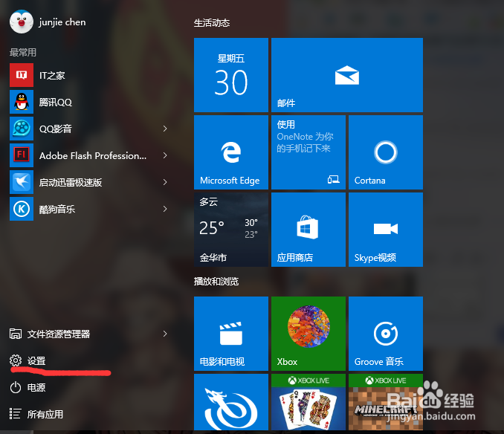
Task: Open the calendar tile showing 星期五 30
Action: 231,75
